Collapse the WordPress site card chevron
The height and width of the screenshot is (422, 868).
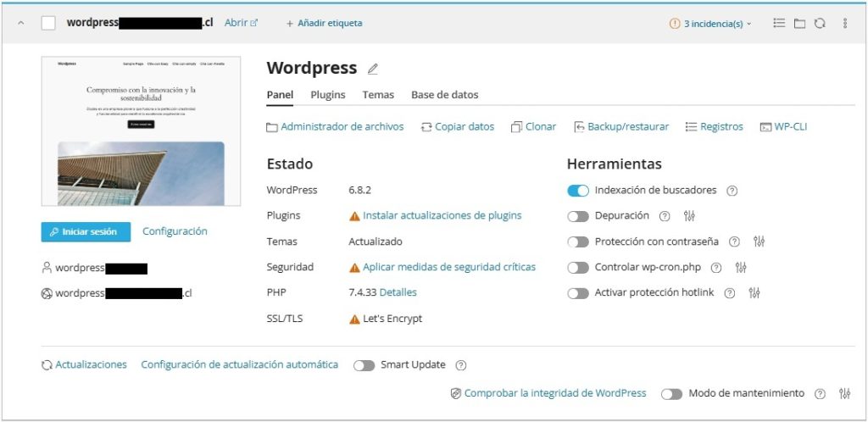click(21, 23)
